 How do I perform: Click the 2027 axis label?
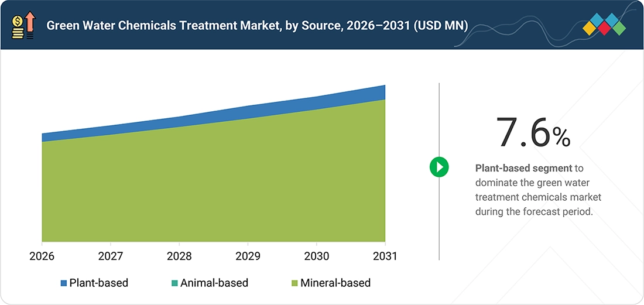pos(111,256)
